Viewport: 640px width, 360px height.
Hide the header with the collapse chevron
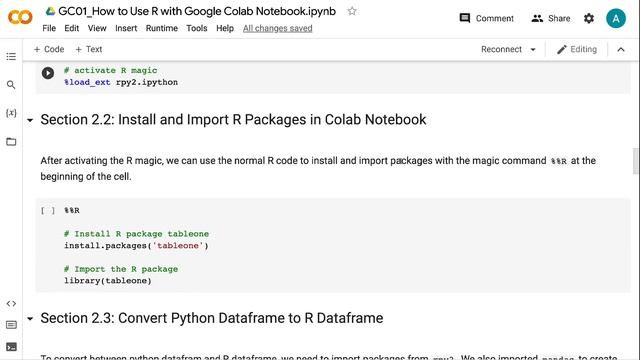tap(621, 49)
